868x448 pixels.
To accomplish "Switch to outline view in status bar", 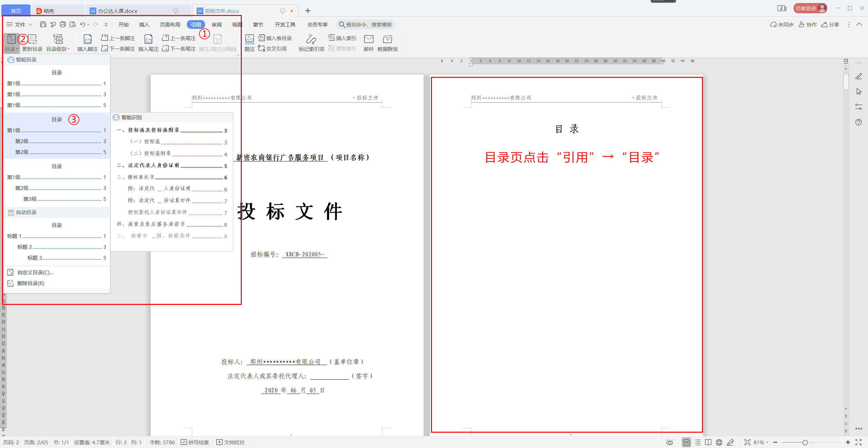I will [x=698, y=442].
